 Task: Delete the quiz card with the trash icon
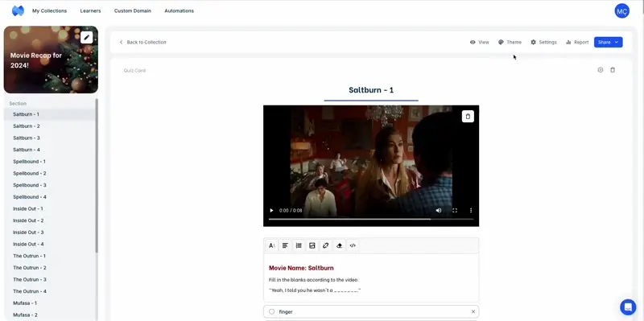click(613, 70)
